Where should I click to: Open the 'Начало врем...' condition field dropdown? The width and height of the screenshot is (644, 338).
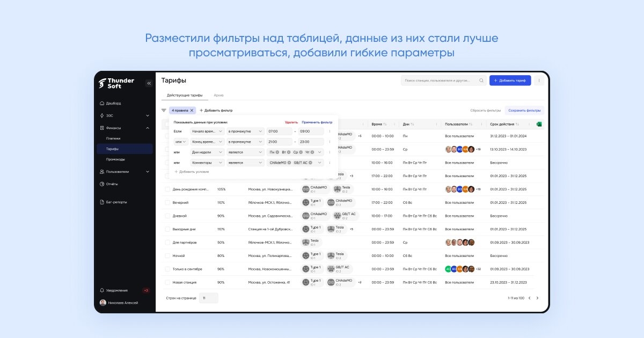click(207, 131)
